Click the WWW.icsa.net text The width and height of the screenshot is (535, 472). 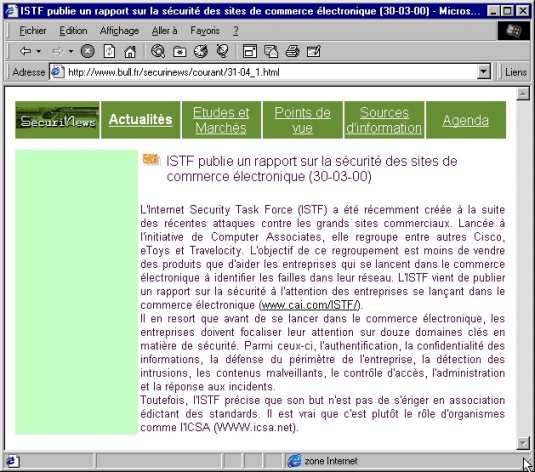[256, 427]
